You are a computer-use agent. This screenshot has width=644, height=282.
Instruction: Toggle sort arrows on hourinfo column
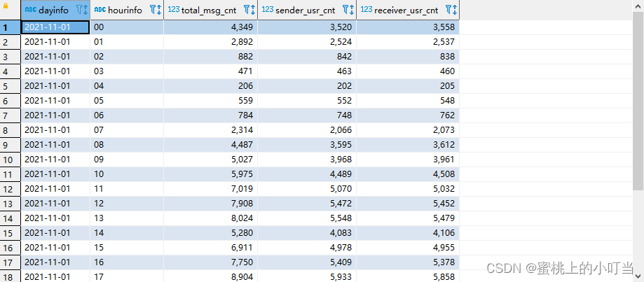pos(158,10)
